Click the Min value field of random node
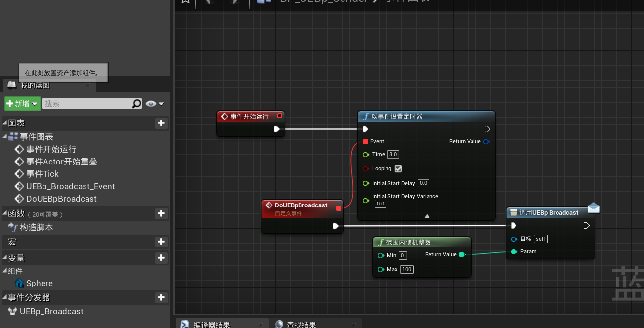The image size is (644, 328). (x=403, y=256)
